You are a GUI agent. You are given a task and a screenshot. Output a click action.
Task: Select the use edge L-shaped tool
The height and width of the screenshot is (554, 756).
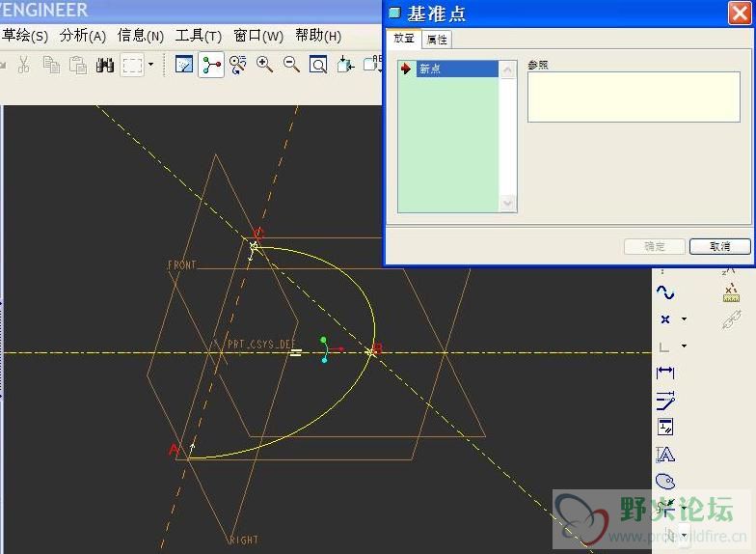(665, 346)
